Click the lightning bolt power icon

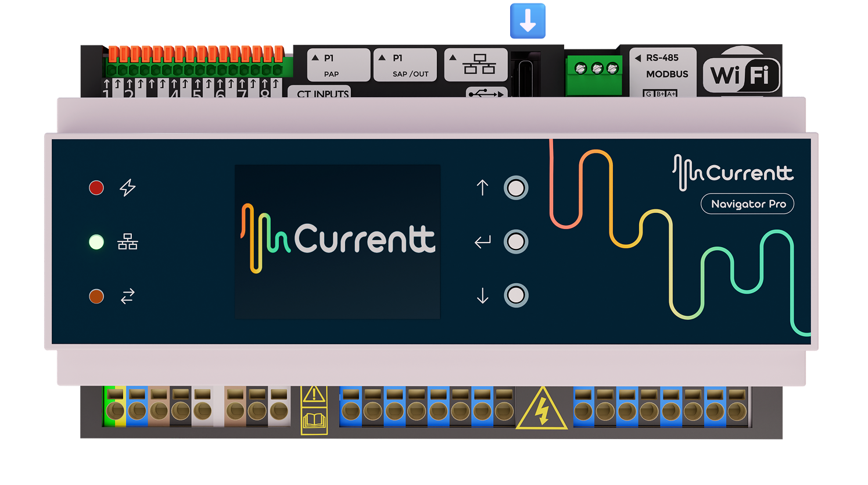(127, 188)
